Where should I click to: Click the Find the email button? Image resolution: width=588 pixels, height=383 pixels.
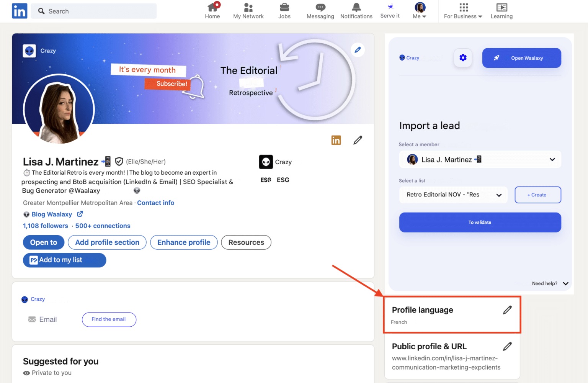(x=109, y=319)
